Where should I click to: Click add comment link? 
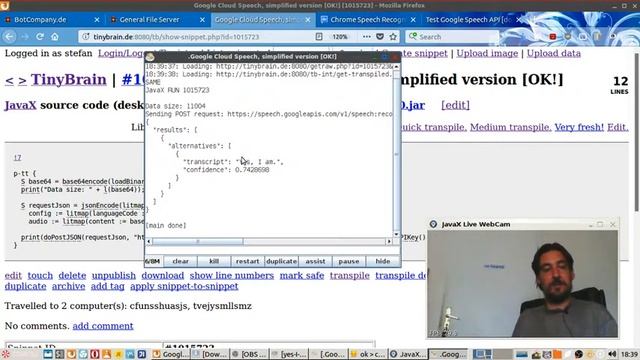tap(103, 326)
